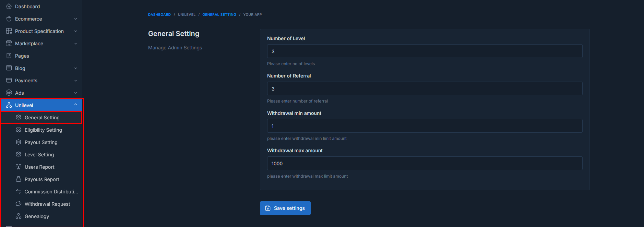Click the Eligibility Setting gear icon
Screen dimensions: 644x227
click(x=19, y=130)
